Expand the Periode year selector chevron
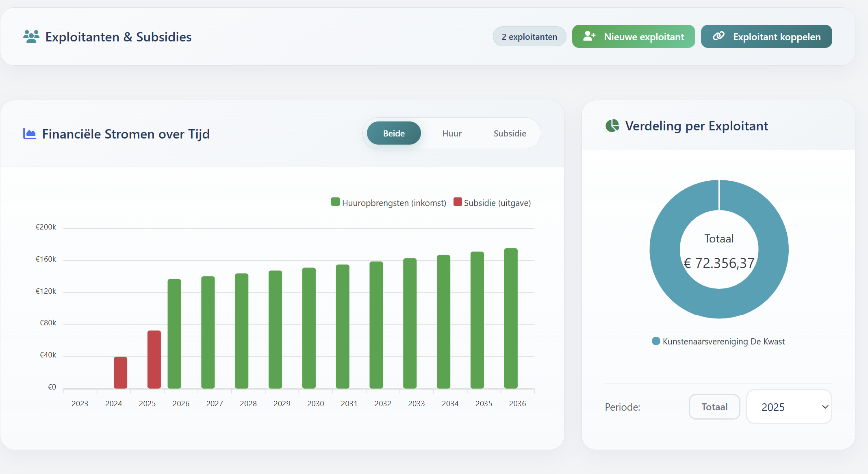 [825, 407]
